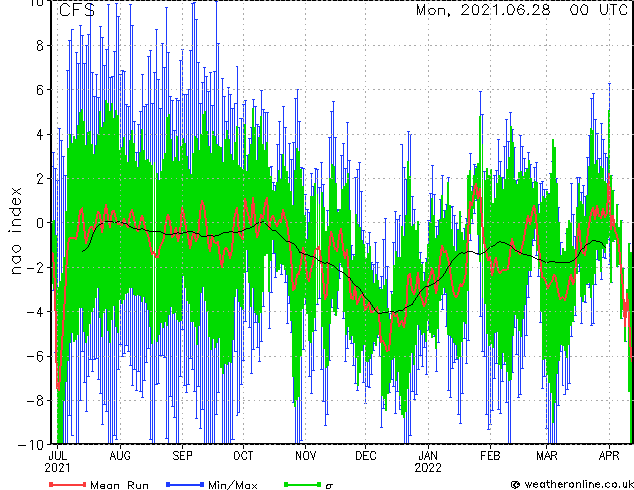The height and width of the screenshot is (490, 634).
Task: Click the JUL month label
Action: (57, 456)
